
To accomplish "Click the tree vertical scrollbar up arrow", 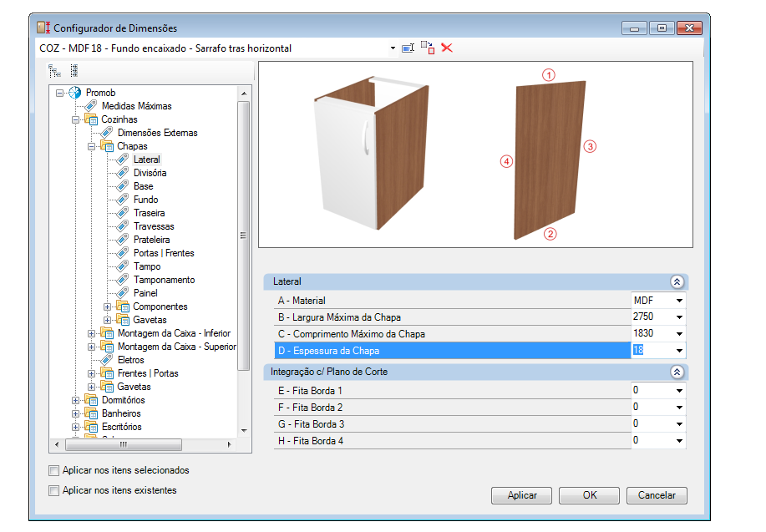I will pyautogui.click(x=244, y=94).
